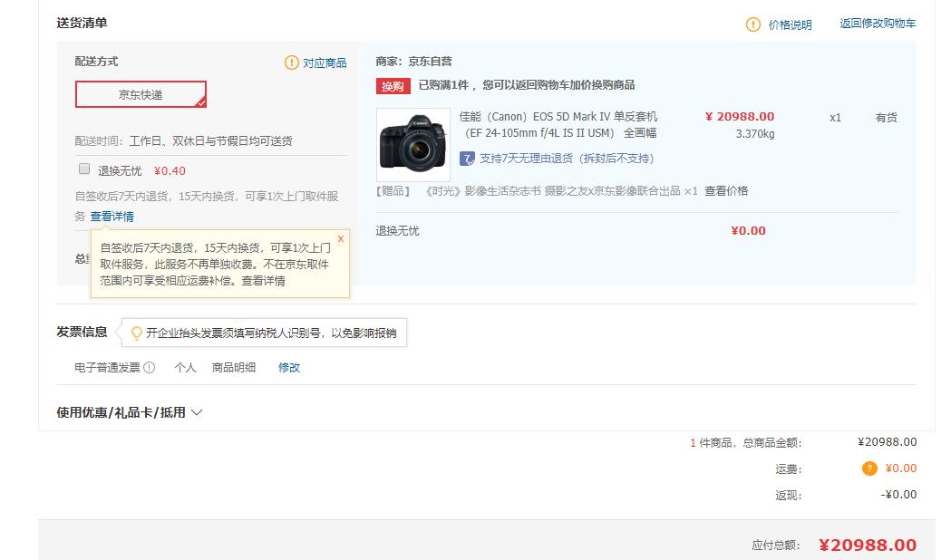The width and height of the screenshot is (951, 560).
Task: Select the 应付总额 ¥20988.00 amount
Action: coord(868,545)
